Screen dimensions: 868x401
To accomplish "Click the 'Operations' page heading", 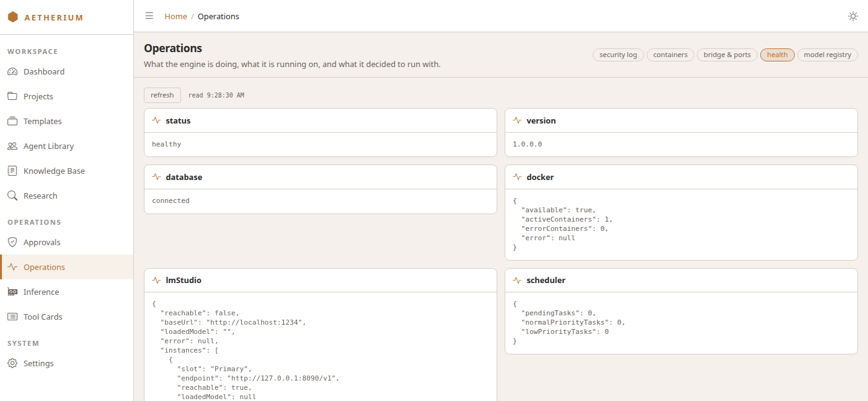I will click(173, 48).
